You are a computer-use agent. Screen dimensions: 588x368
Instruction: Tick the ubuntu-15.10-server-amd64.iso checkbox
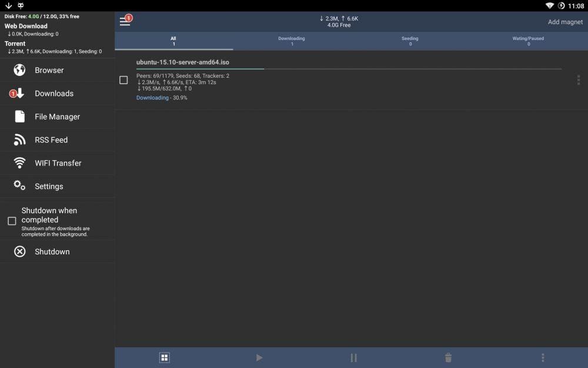(x=123, y=80)
